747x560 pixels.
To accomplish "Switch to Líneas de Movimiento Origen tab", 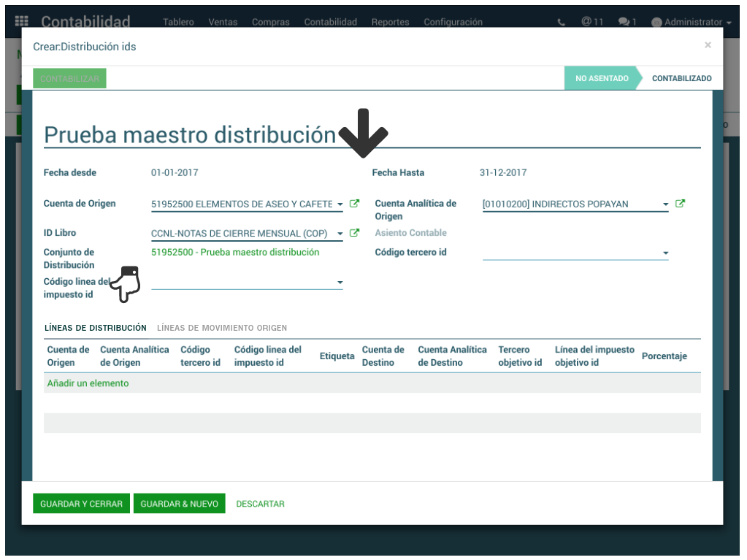I will (222, 328).
